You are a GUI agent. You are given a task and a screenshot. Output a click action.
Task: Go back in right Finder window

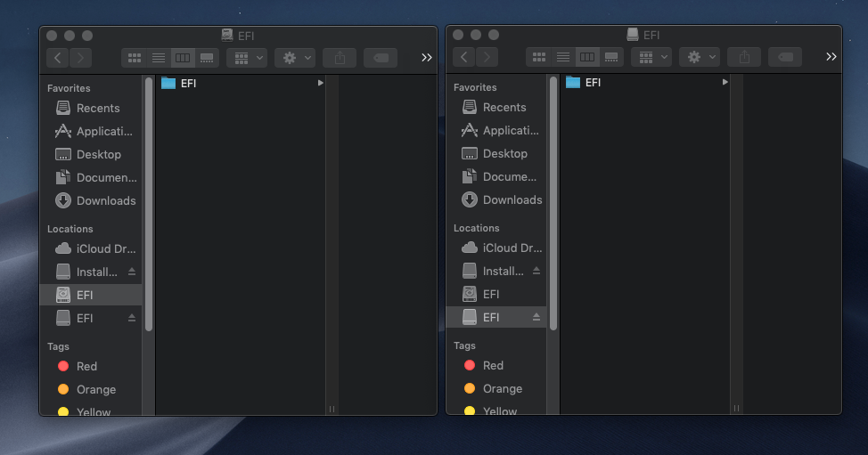[x=464, y=56]
